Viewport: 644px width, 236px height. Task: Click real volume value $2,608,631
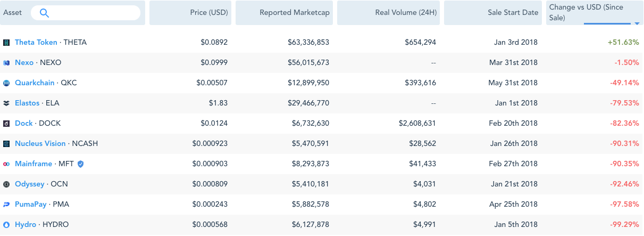pyautogui.click(x=417, y=123)
